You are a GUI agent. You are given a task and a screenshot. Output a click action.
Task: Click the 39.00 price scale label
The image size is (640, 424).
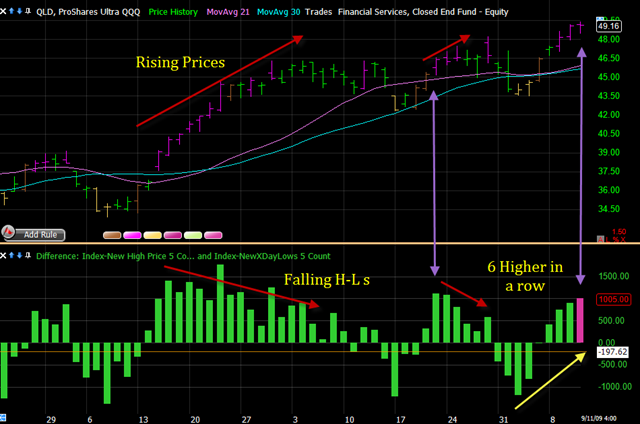pyautogui.click(x=609, y=153)
